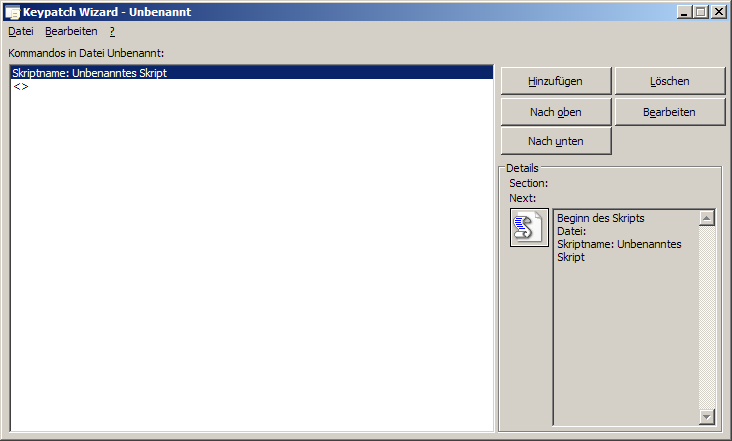Screen dimensions: 732x441
Task: Click the Nach unten button
Action: 555,141
